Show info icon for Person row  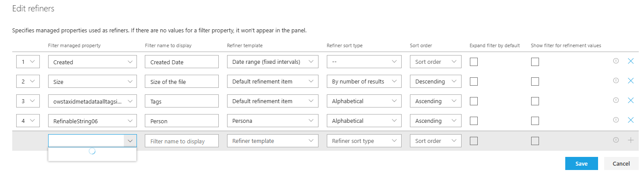pos(616,120)
